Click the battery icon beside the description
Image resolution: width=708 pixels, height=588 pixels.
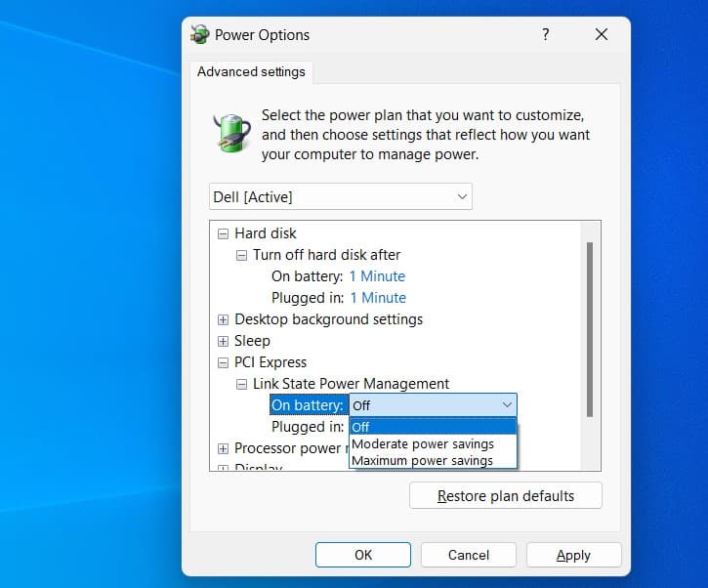click(232, 133)
